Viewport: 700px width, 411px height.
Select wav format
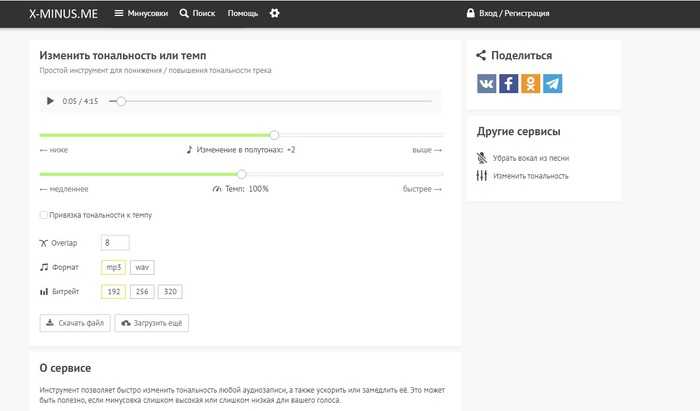(x=142, y=267)
